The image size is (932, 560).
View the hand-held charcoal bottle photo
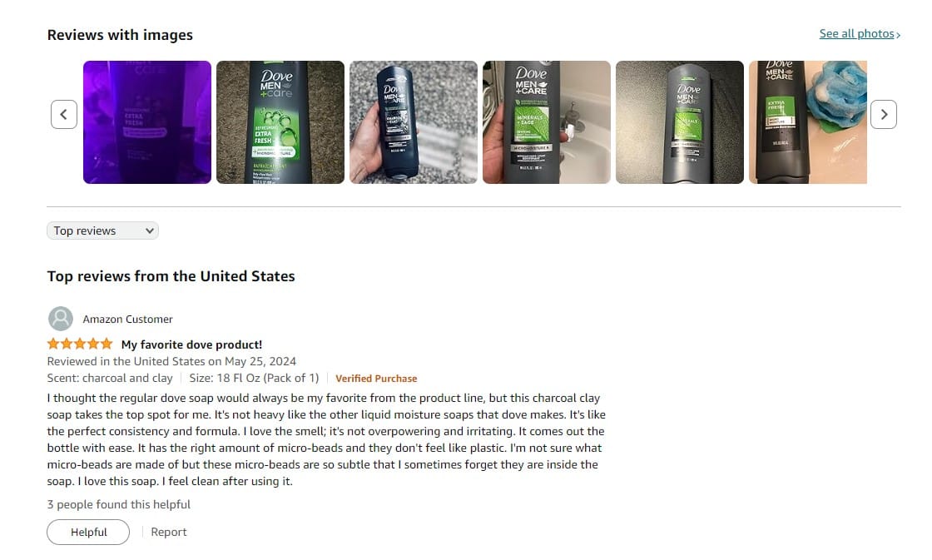(414, 121)
